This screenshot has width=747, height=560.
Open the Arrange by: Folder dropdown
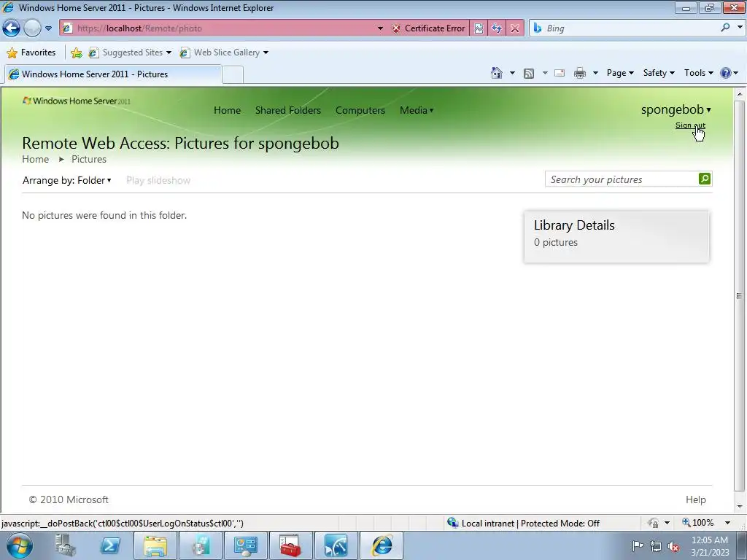click(x=66, y=180)
